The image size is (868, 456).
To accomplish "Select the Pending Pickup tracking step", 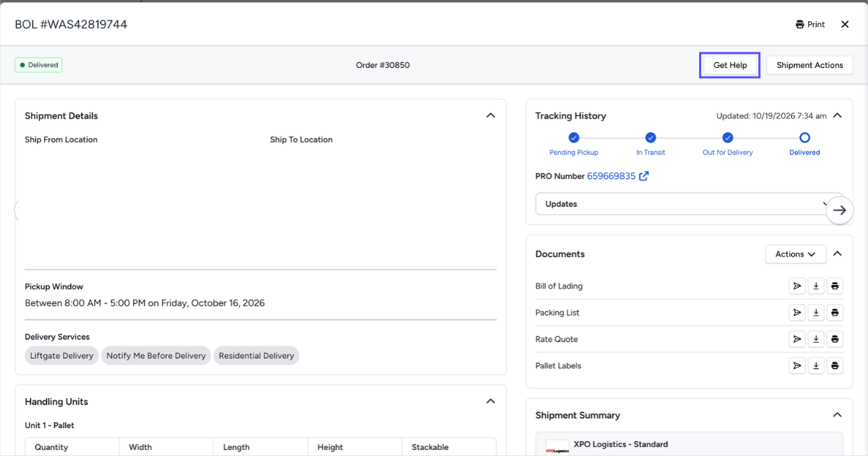I will (574, 145).
